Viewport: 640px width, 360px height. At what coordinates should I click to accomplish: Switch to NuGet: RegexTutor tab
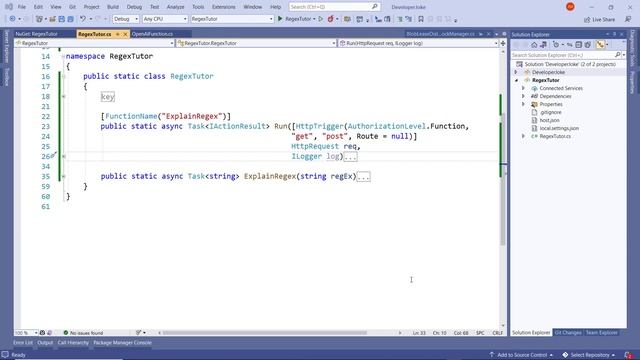36,34
